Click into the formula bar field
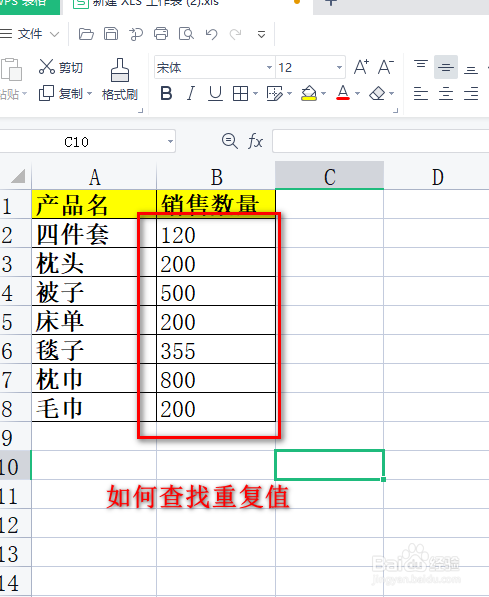 coord(380,141)
